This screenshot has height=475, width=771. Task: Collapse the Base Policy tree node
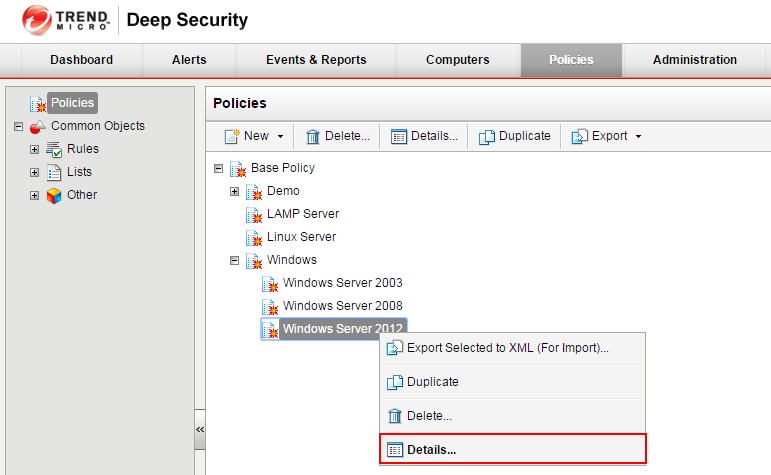point(218,169)
